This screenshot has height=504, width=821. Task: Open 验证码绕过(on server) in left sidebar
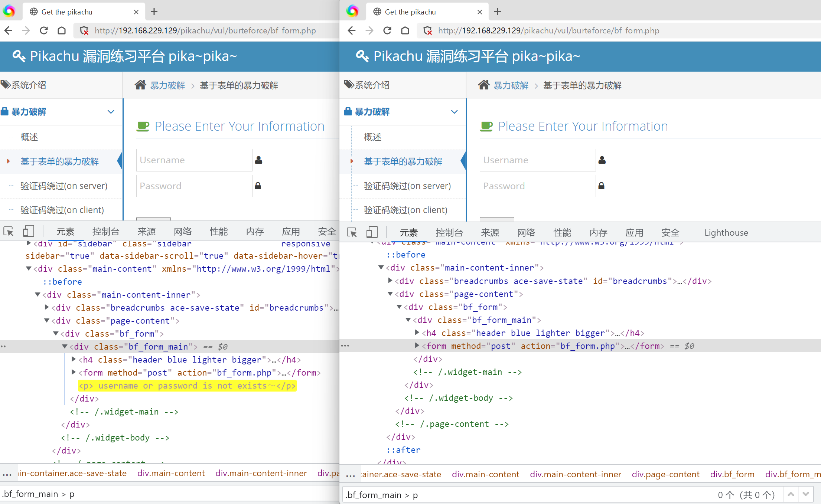point(64,186)
